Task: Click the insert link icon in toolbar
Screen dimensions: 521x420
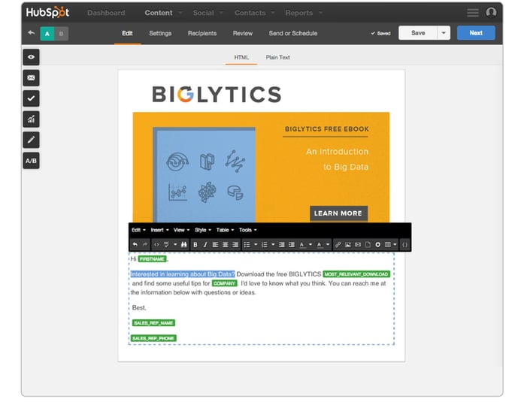Action: pos(338,245)
